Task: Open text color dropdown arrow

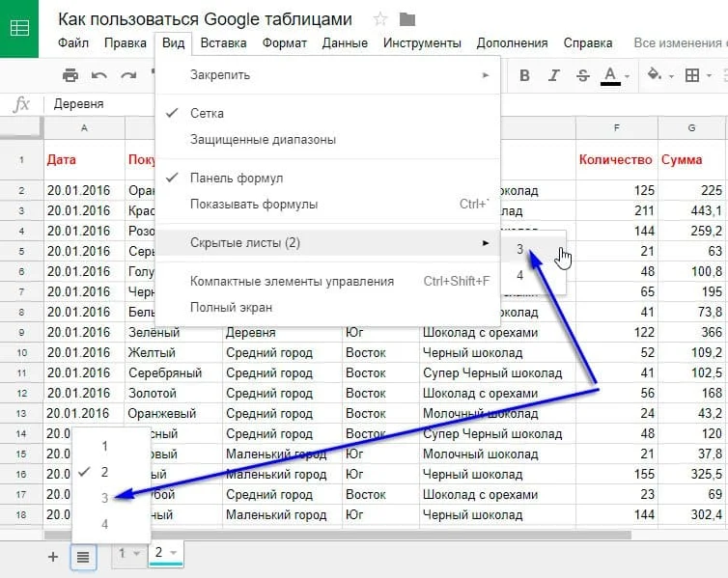Action: coord(627,76)
